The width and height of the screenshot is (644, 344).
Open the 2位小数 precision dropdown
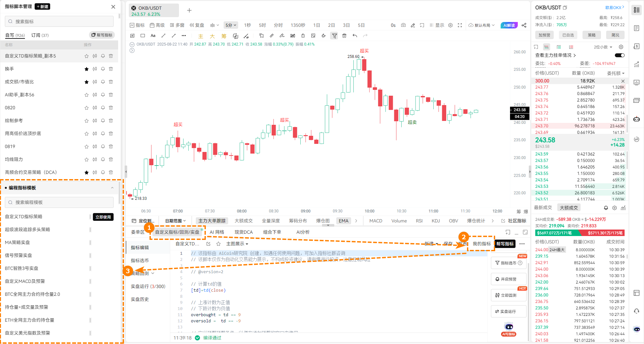(603, 47)
